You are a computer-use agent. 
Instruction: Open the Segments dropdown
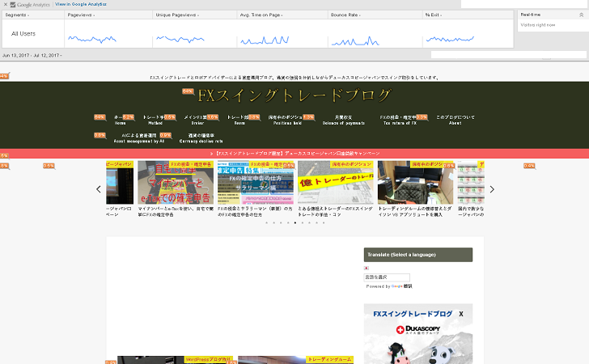point(17,15)
